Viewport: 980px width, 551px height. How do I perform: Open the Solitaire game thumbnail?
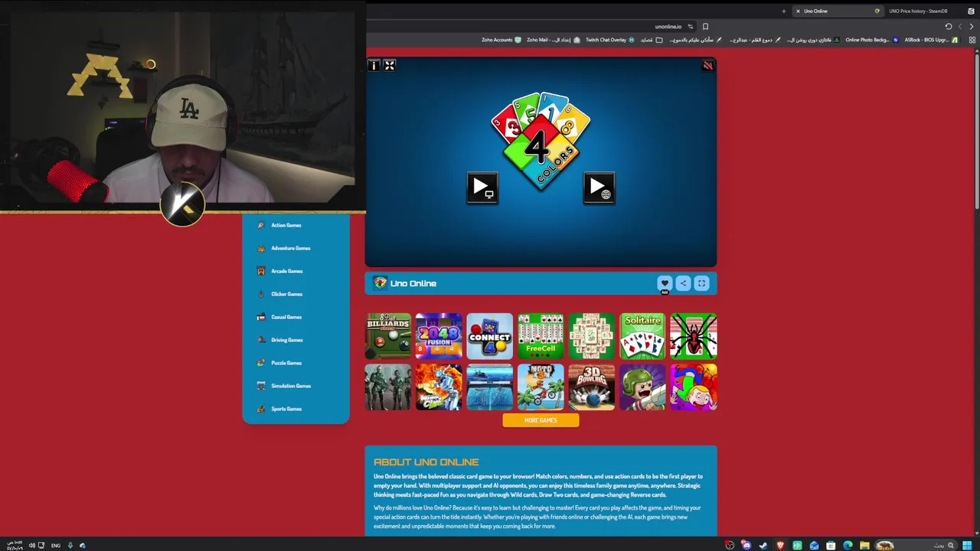[x=642, y=336]
